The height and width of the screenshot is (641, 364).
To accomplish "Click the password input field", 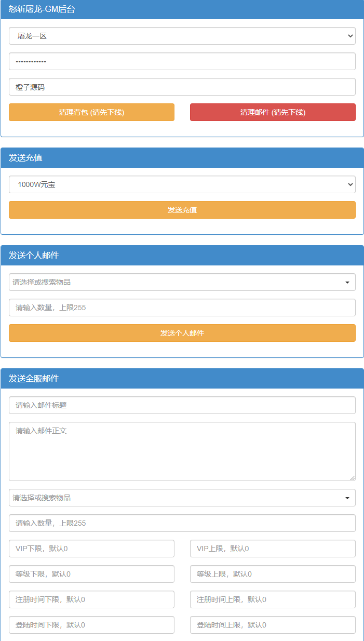I will pyautogui.click(x=182, y=61).
